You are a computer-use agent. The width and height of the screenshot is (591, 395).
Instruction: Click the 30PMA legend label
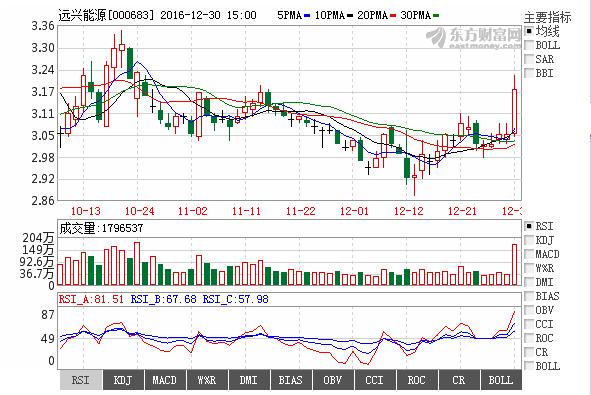416,15
